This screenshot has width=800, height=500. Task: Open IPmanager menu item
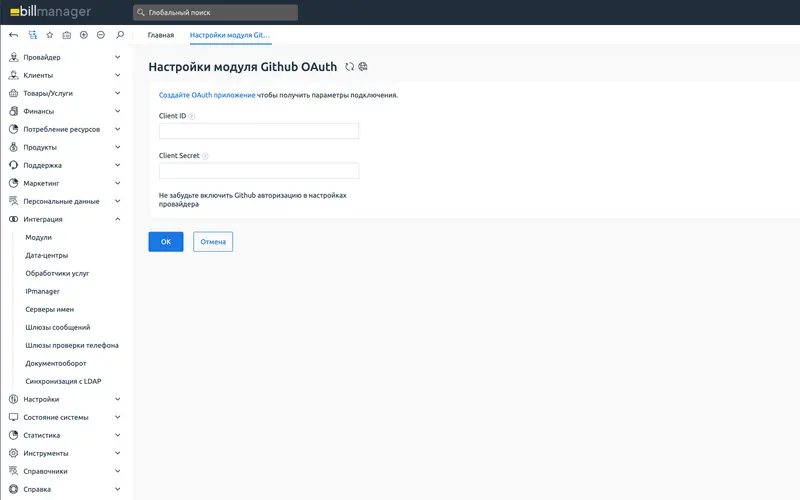coord(42,291)
